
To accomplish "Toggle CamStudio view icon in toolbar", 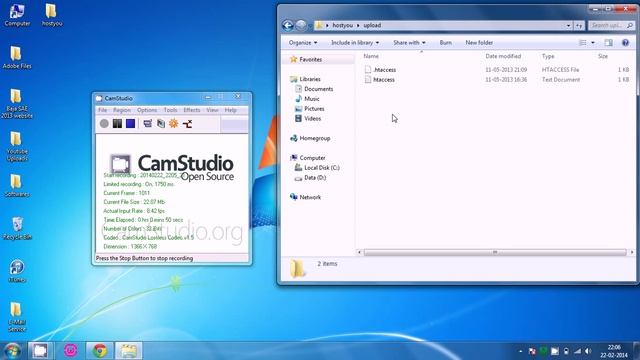I will pos(147,123).
